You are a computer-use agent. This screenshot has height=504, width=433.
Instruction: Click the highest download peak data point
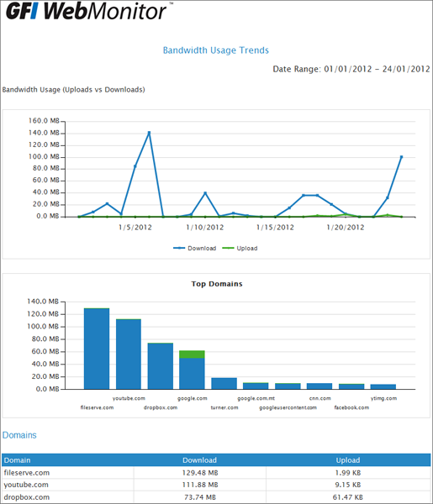point(149,133)
